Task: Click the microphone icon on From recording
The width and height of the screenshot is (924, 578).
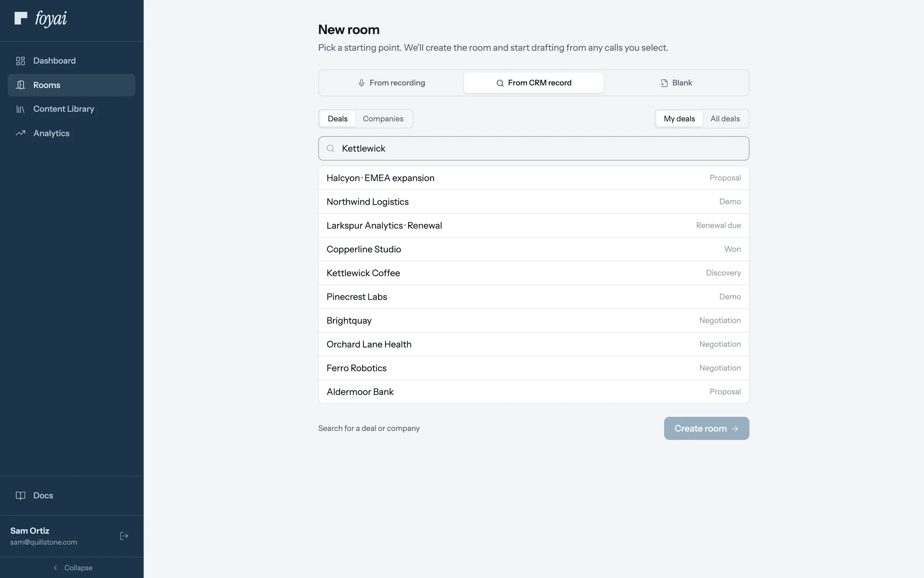Action: click(362, 83)
